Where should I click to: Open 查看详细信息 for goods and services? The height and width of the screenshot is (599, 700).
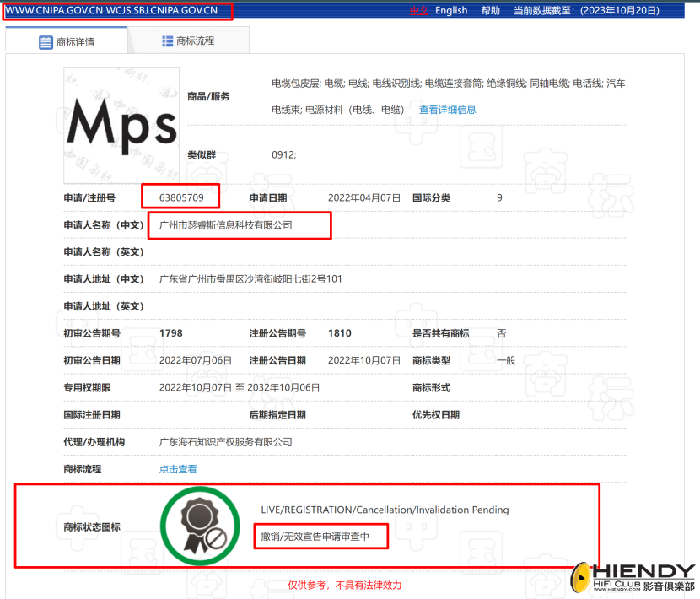pyautogui.click(x=447, y=110)
